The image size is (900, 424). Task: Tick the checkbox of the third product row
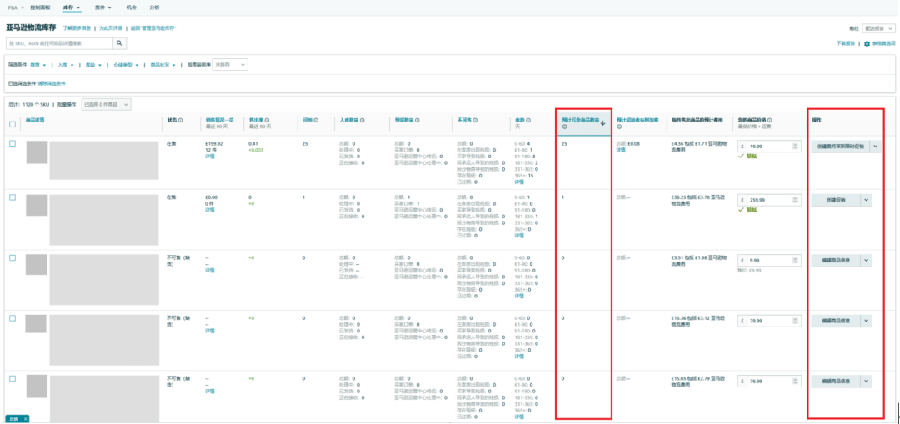pyautogui.click(x=13, y=258)
